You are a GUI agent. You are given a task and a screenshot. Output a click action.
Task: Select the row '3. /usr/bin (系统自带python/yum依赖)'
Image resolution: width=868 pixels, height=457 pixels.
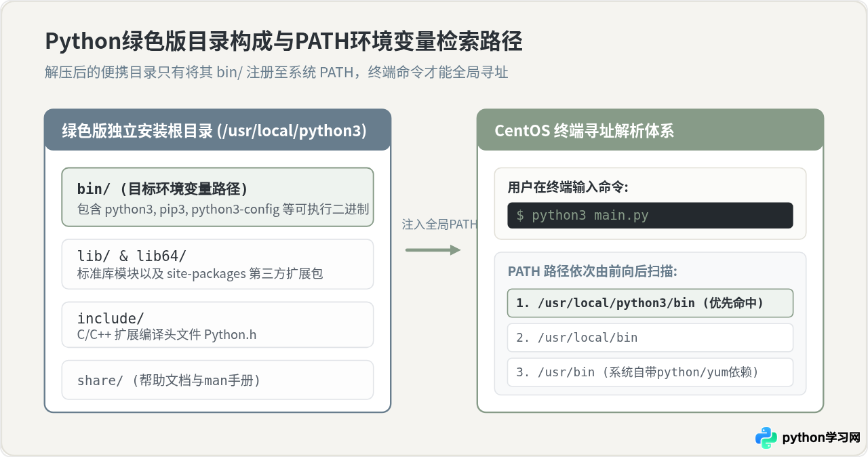tap(650, 372)
